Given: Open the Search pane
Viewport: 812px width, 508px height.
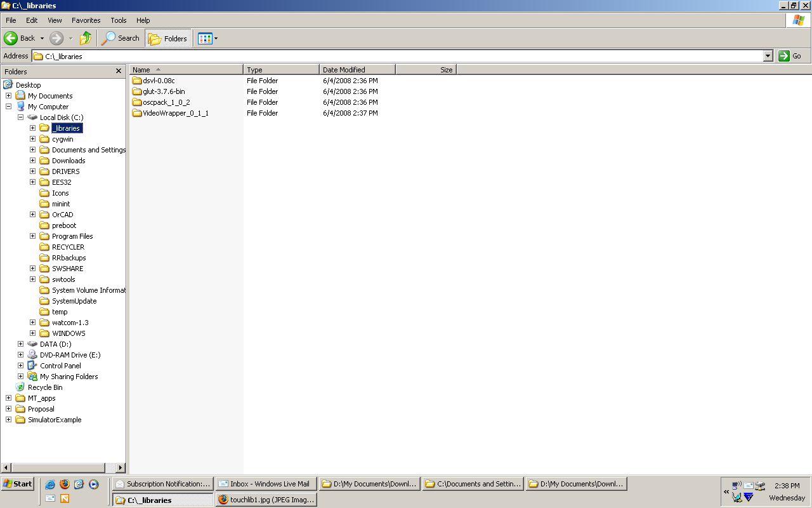Looking at the screenshot, I should click(x=121, y=38).
